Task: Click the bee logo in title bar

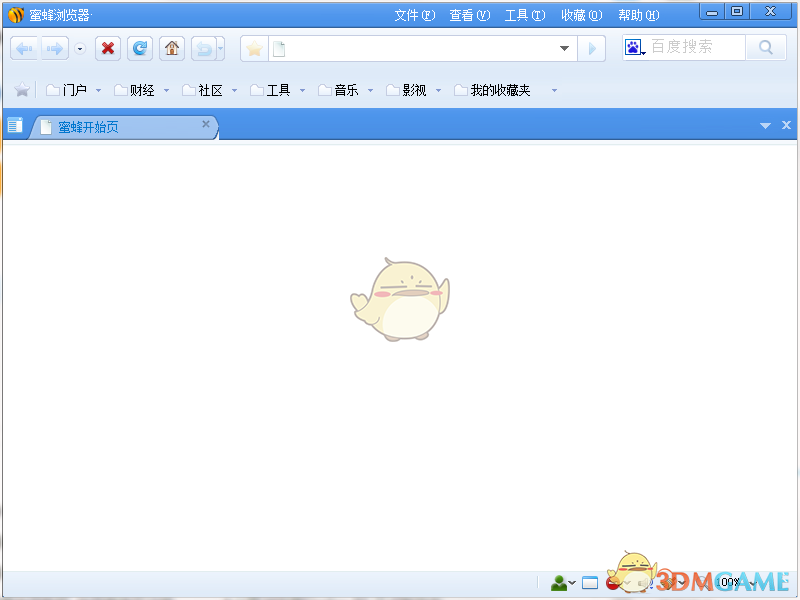Action: tap(16, 15)
